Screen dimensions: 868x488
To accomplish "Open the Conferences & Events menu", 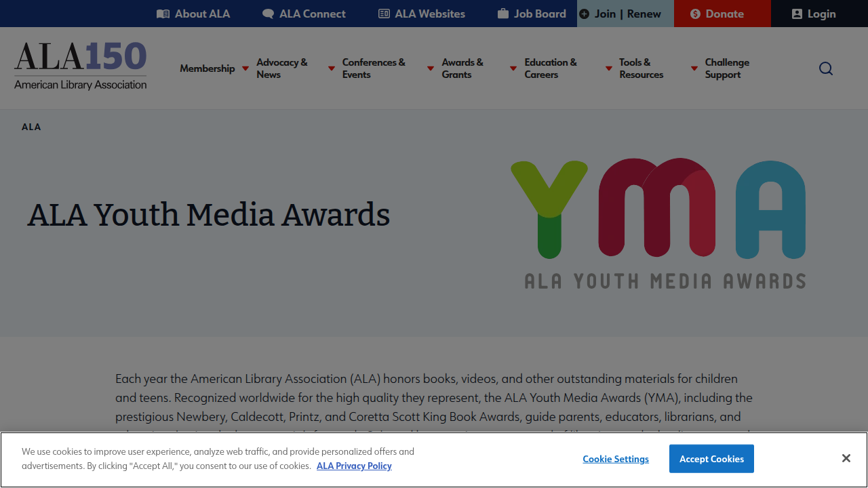I will point(374,68).
